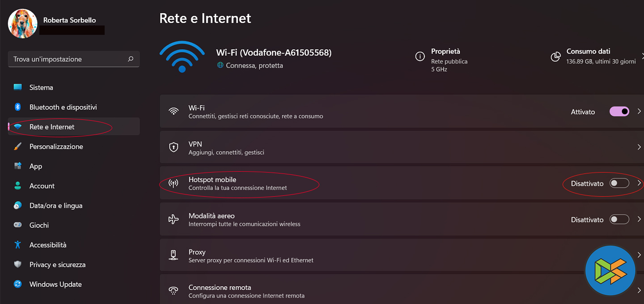Viewport: 644px width, 304px height.
Task: Expand the Wi-Fi row chevron
Action: (639, 111)
